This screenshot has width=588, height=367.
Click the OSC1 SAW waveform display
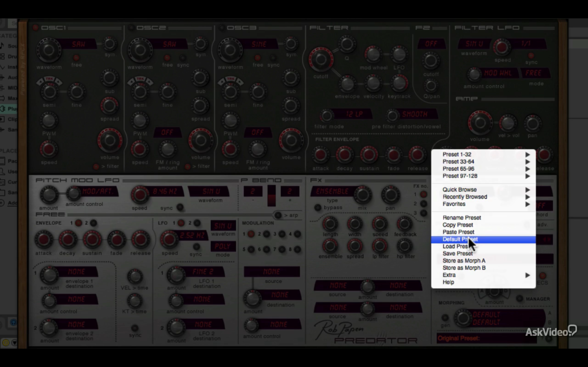coord(79,44)
